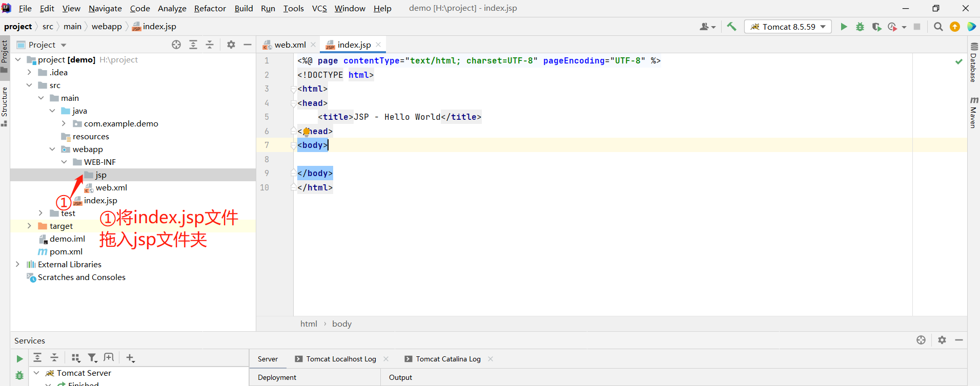Close the index.jsp editor tab
Viewport: 980px width, 386px height.
point(378,45)
